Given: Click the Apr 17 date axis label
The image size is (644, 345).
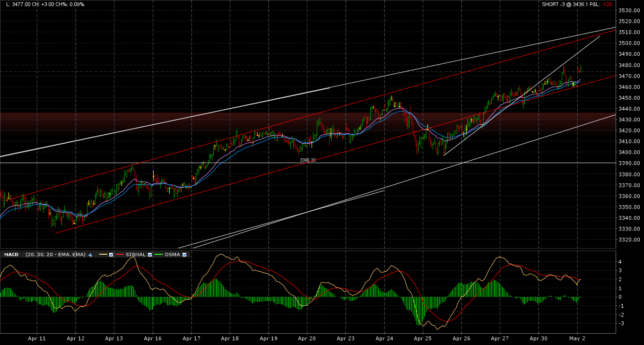Looking at the screenshot, I should click(191, 339).
